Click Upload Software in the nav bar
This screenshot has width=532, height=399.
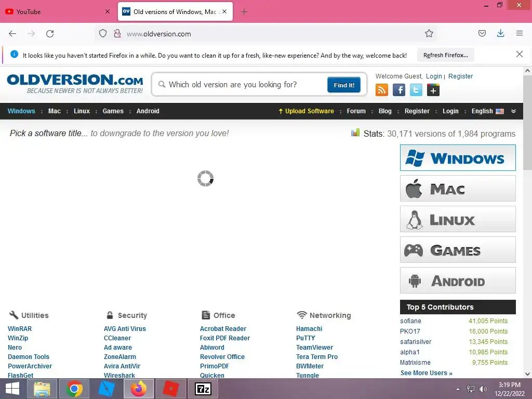[306, 111]
